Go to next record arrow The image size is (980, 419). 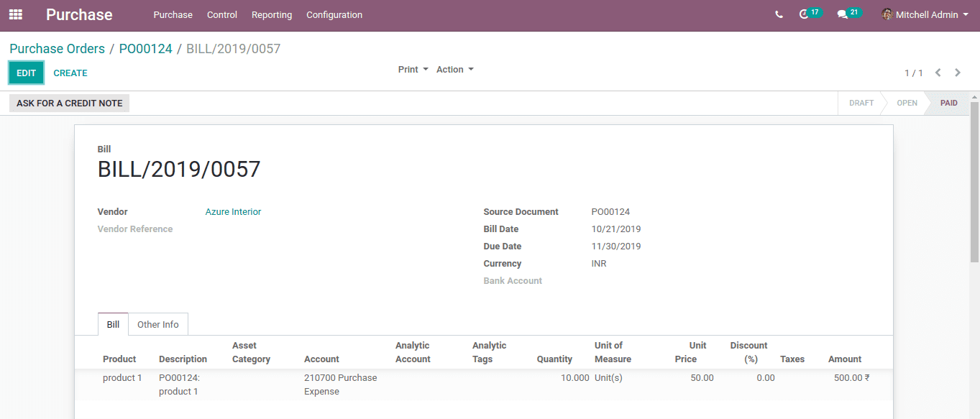[958, 73]
